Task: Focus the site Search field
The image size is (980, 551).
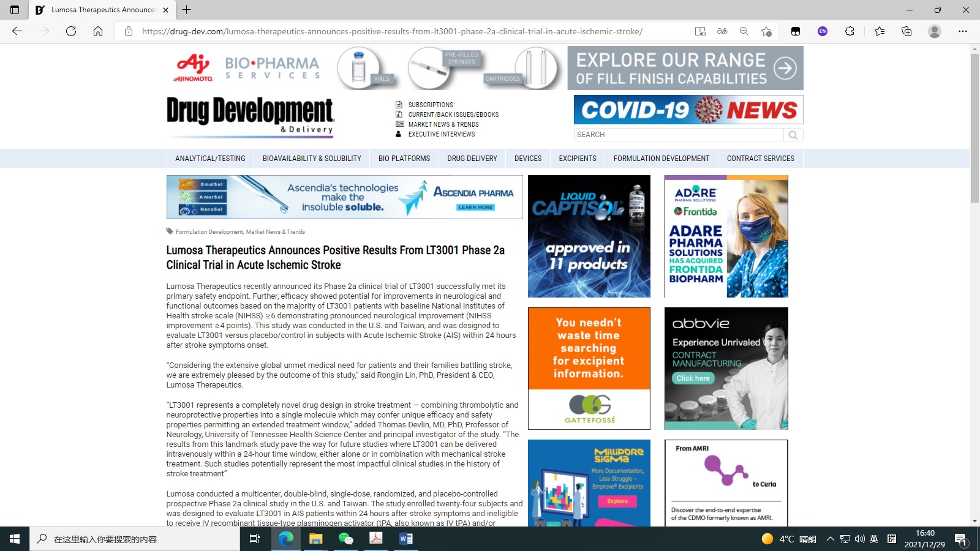Action: point(679,135)
